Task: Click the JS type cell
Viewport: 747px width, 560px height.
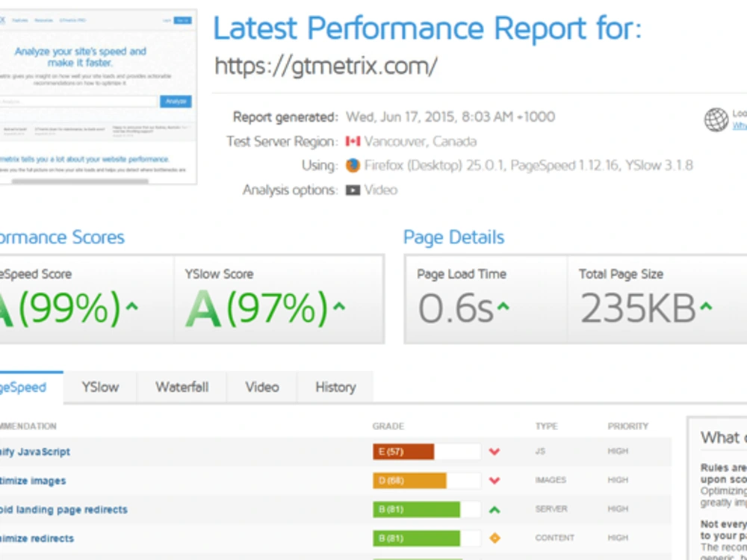Action: click(x=540, y=450)
